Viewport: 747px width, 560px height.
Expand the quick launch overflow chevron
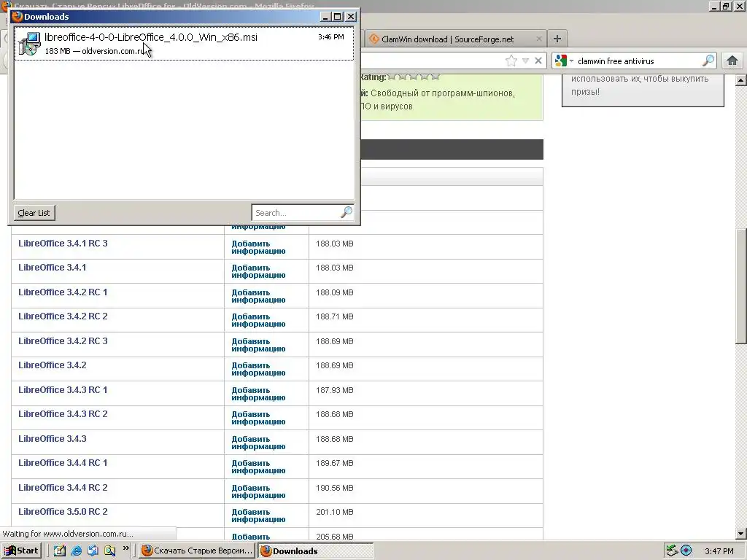tap(125, 548)
